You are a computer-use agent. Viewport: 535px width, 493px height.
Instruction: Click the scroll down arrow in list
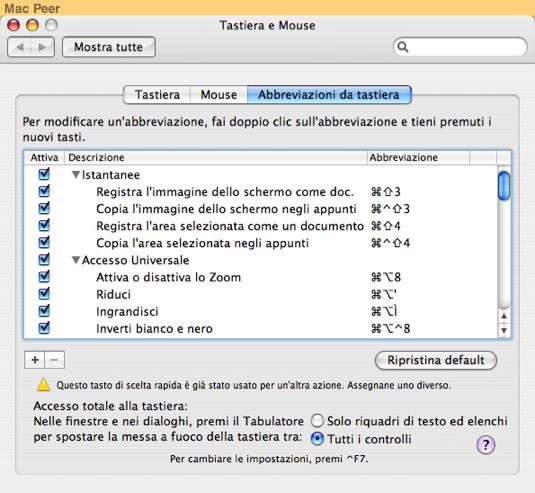tap(504, 330)
